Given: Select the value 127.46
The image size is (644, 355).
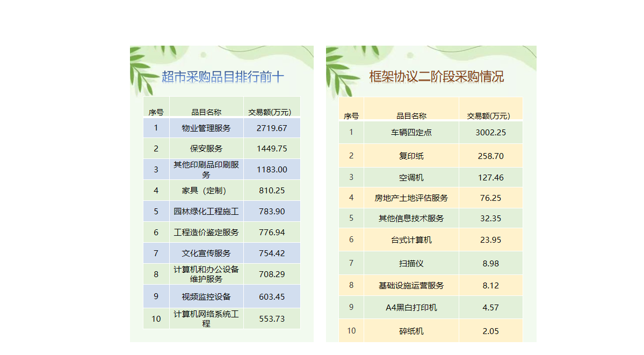Looking at the screenshot, I should (491, 178).
